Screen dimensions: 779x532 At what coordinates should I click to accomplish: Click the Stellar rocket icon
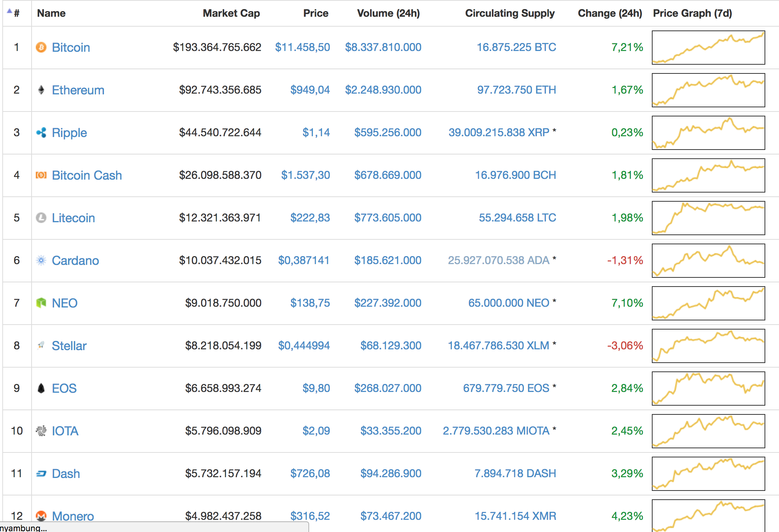41,346
